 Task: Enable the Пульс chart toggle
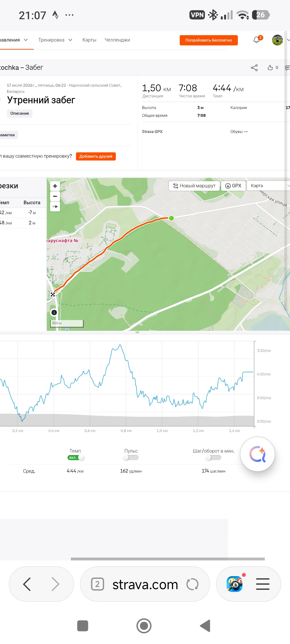coord(131,458)
